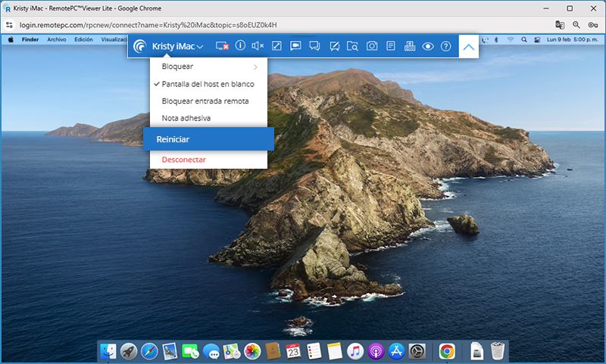Click the screen sharing status icon before Bluetooth

(486, 39)
